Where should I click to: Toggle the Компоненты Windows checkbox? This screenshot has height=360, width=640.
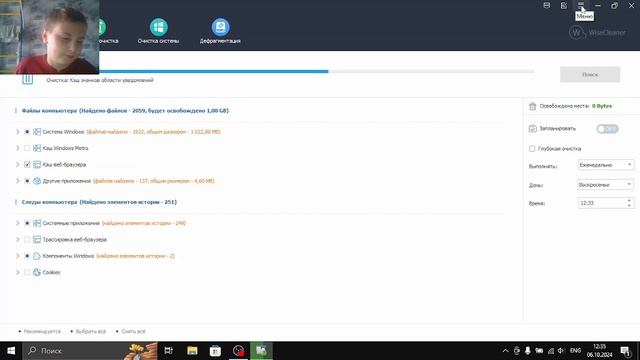(27, 256)
